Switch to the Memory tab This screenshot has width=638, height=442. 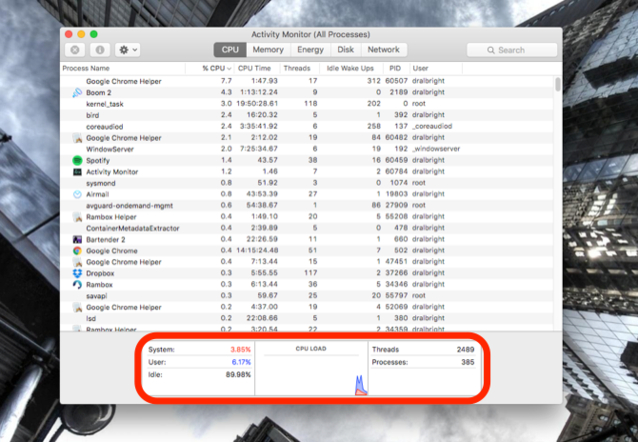268,50
